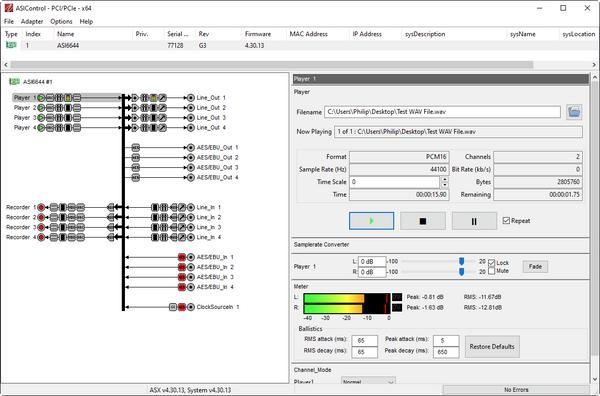Select the ASI6644 adapter icon in the list
The width and height of the screenshot is (600, 396).
pyautogui.click(x=11, y=45)
